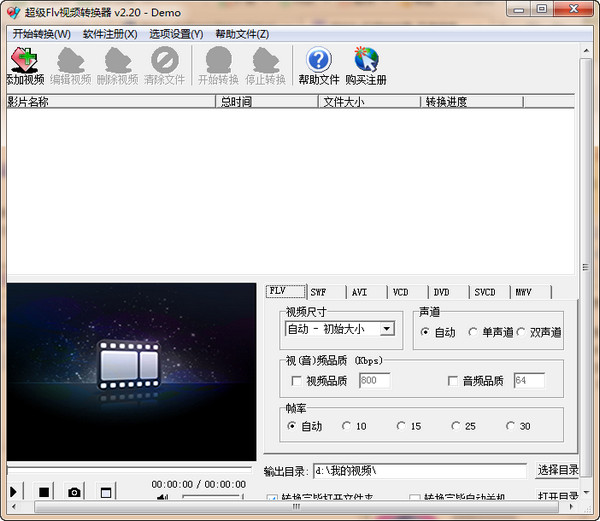Switch to the DVD format tab
Image resolution: width=600 pixels, height=521 pixels.
[x=442, y=292]
